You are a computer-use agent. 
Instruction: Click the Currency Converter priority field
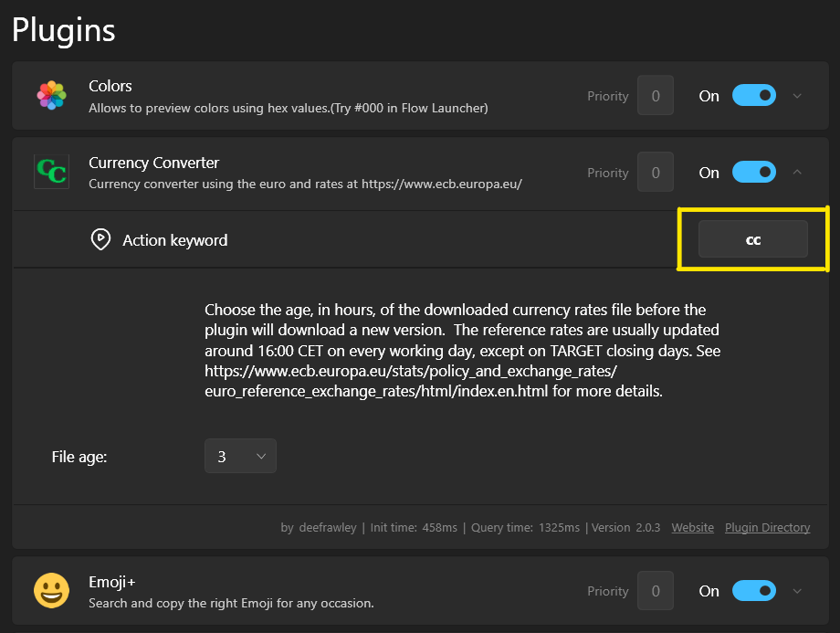tap(656, 172)
